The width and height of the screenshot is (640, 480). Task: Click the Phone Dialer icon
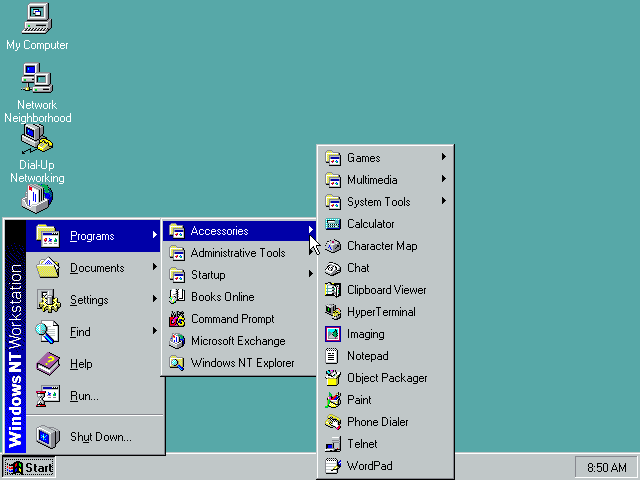tap(333, 422)
